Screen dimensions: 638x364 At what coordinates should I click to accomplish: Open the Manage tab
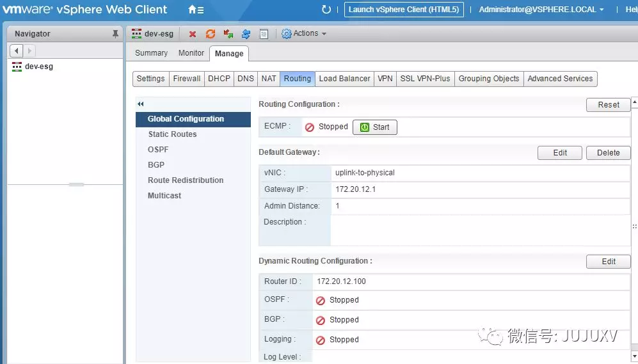pyautogui.click(x=229, y=53)
